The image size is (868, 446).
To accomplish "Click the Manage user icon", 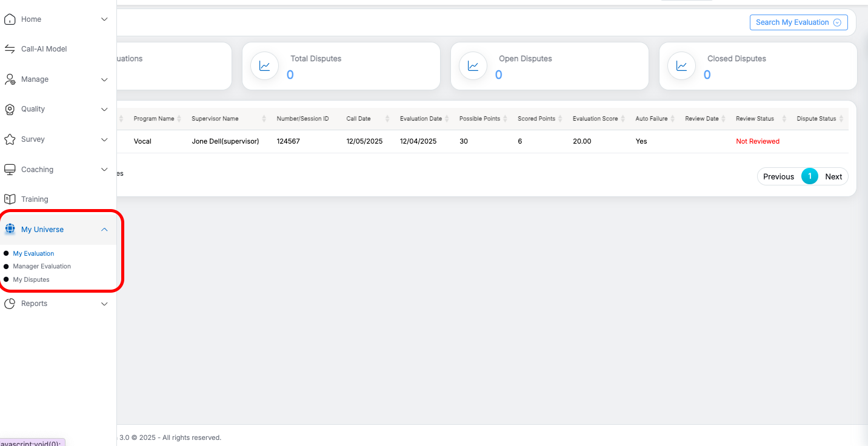I will 10,79.
